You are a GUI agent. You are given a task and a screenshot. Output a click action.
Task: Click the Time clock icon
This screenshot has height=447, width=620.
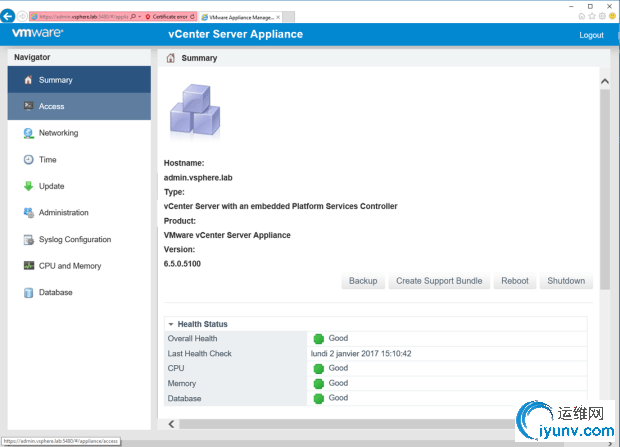coord(28,159)
